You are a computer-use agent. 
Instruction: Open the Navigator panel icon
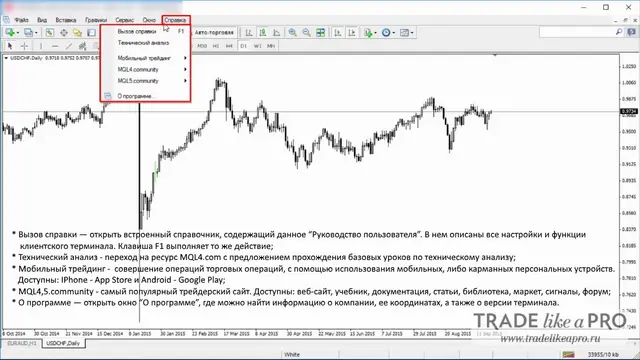point(77,33)
